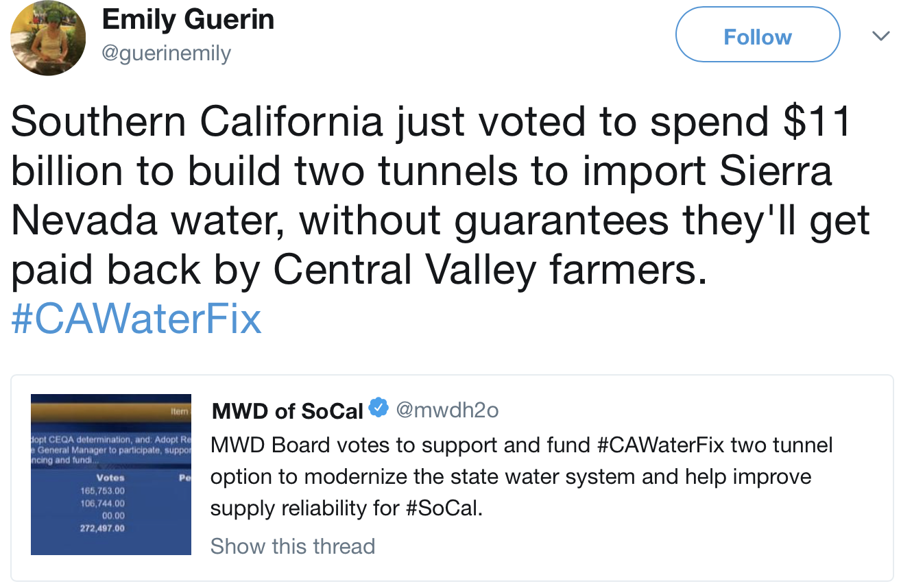
Task: Click the "Votes" heading in the thumbnail
Action: [x=110, y=477]
